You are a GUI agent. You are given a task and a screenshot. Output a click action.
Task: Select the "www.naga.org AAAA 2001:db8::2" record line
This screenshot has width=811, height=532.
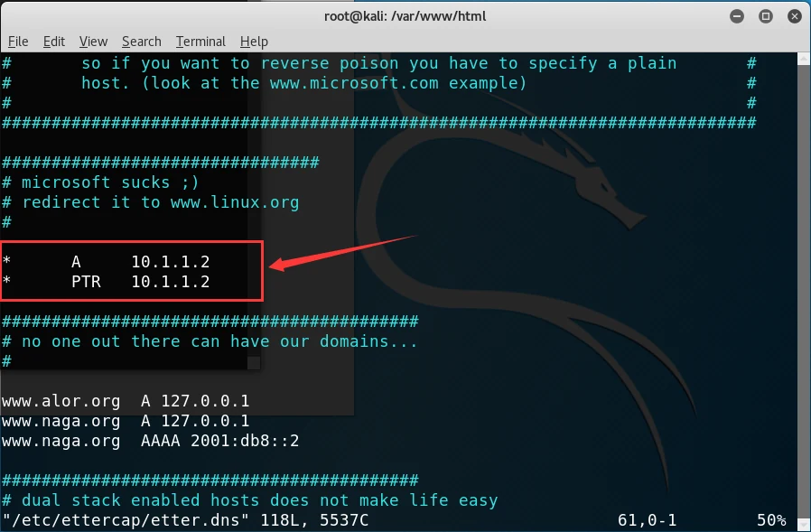[151, 441]
